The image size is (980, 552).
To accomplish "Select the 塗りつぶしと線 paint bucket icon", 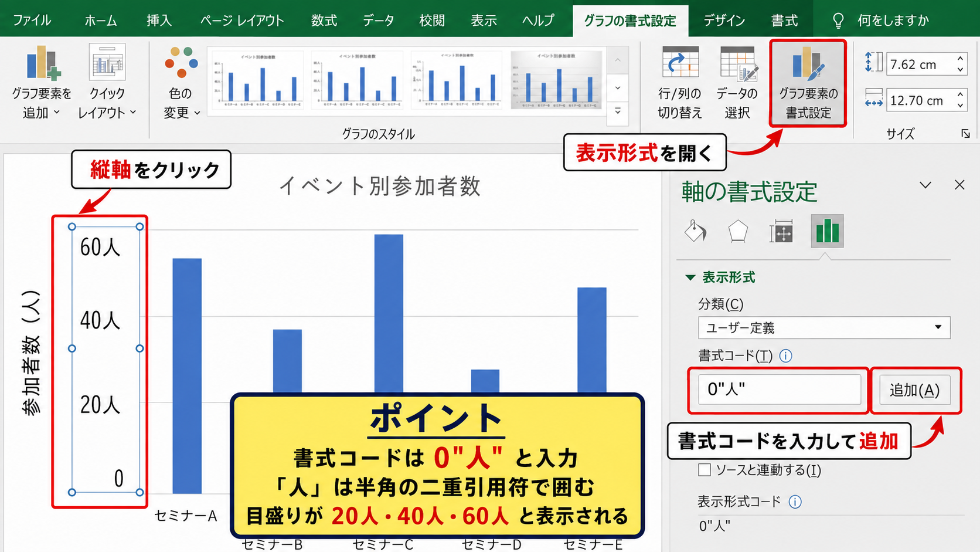I will (x=695, y=231).
